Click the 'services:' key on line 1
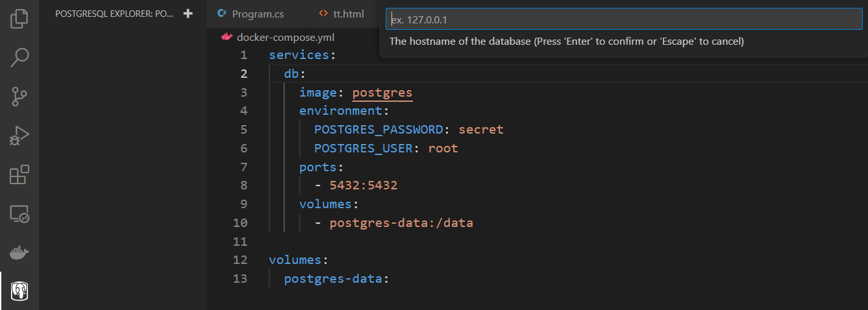Image resolution: width=868 pixels, height=310 pixels. pos(303,55)
